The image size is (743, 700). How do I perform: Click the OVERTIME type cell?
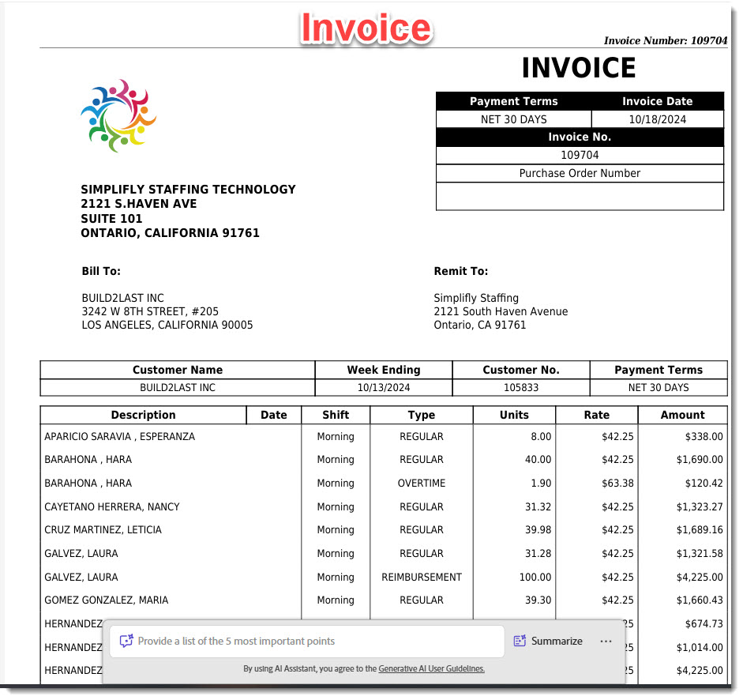pyautogui.click(x=421, y=483)
